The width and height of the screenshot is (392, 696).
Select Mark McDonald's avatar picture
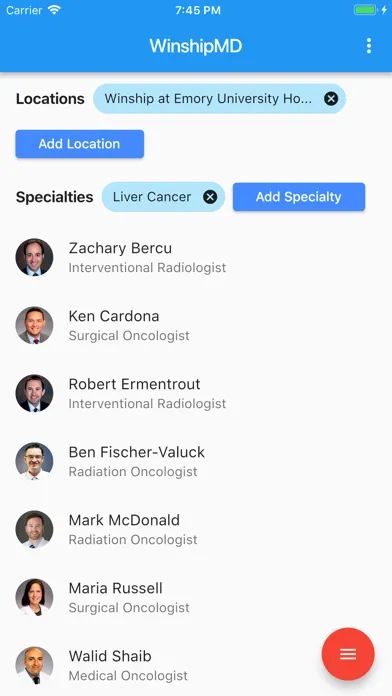click(x=34, y=529)
